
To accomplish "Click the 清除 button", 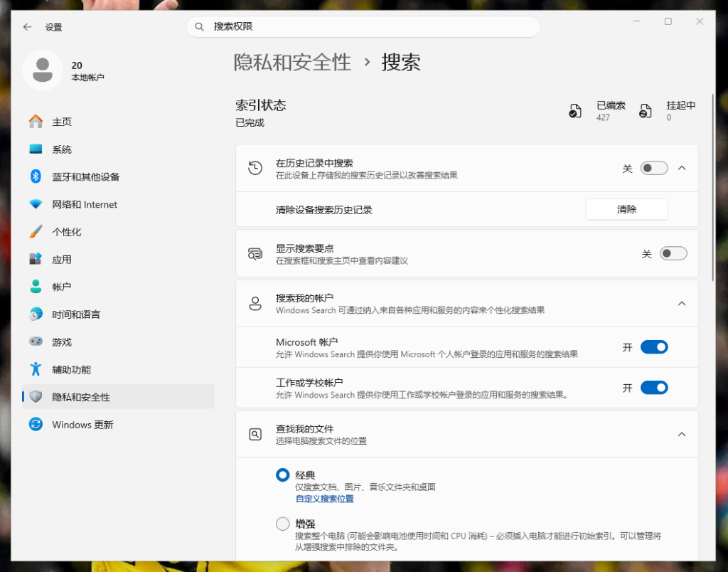I will tap(627, 210).
